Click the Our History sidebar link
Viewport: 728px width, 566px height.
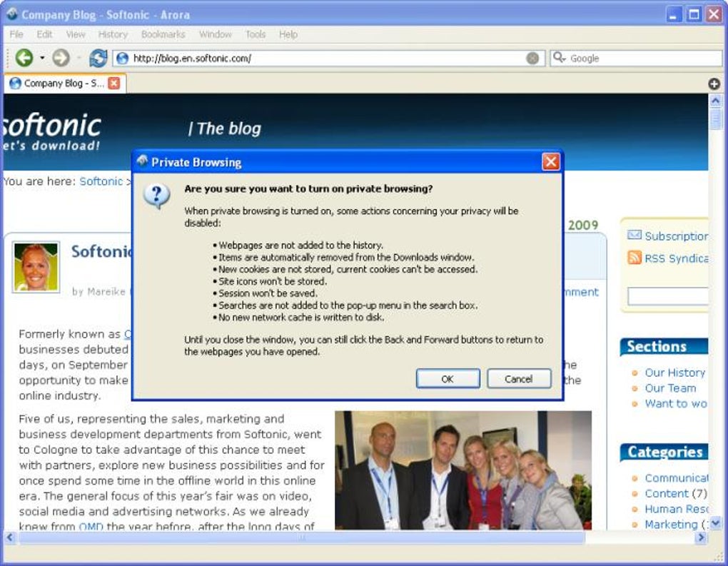[x=674, y=373]
